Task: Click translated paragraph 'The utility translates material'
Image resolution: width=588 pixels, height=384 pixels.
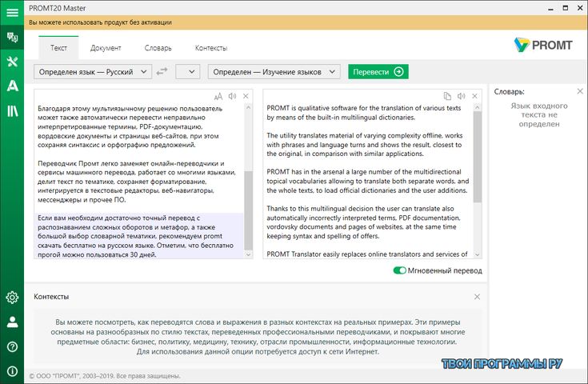Action: coord(365,144)
